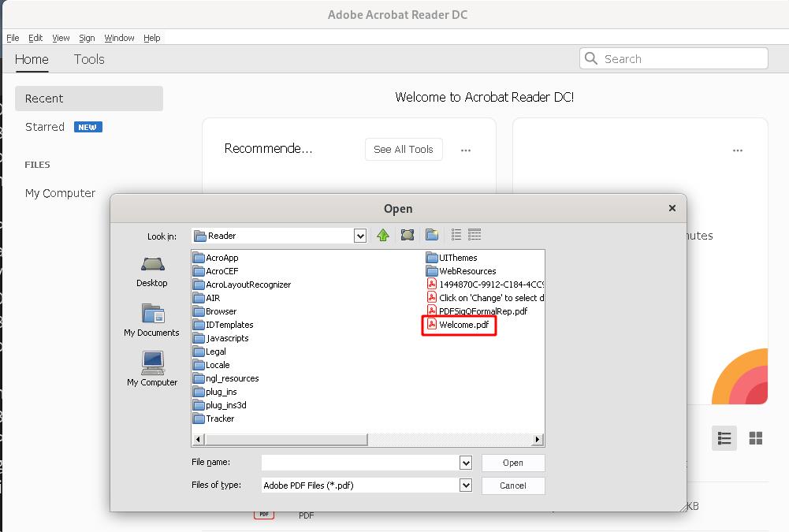This screenshot has width=789, height=532.
Task: Open the Window menu
Action: click(x=119, y=38)
